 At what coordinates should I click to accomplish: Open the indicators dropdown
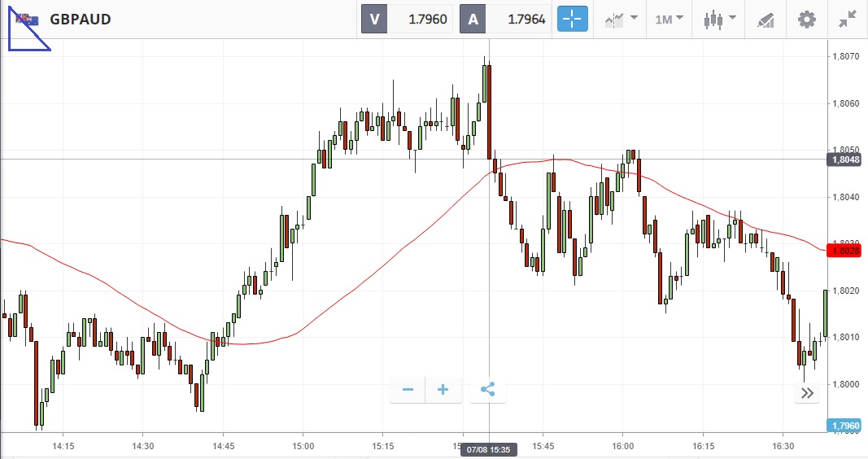click(621, 19)
